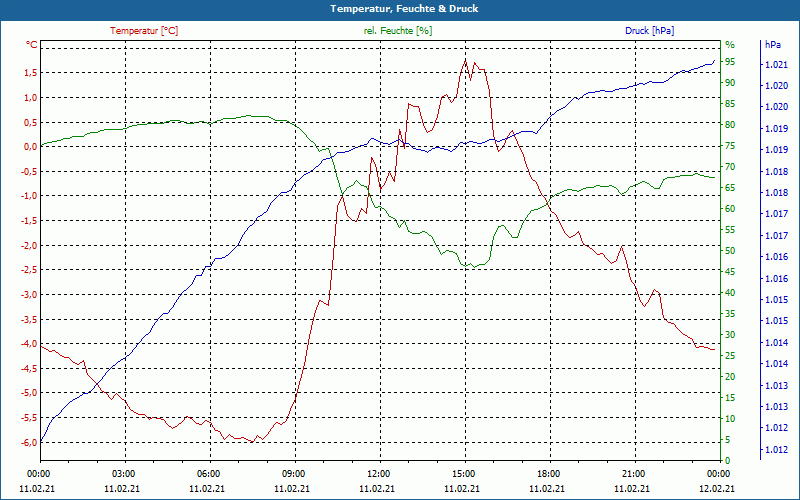Click the 55 humidity axis value
800x500 pixels.
coord(730,230)
